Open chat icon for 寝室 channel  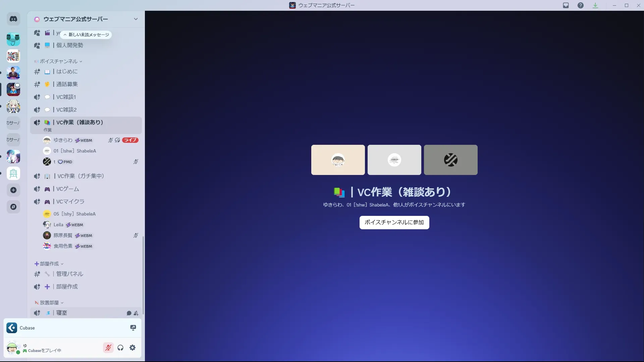click(129, 313)
